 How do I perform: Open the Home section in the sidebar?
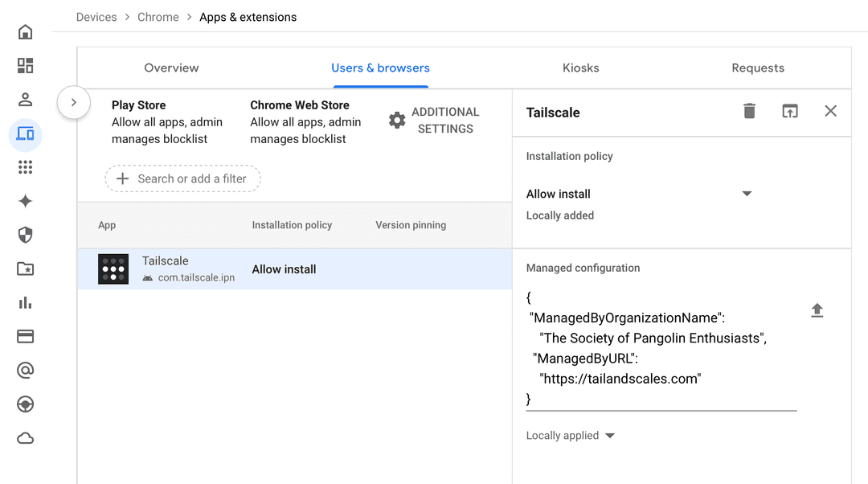pos(25,31)
